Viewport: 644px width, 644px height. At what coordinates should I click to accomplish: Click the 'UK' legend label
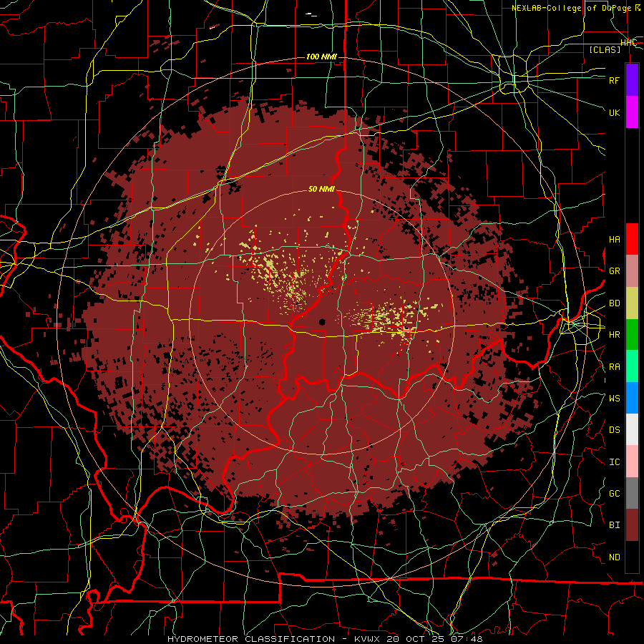[x=614, y=112]
